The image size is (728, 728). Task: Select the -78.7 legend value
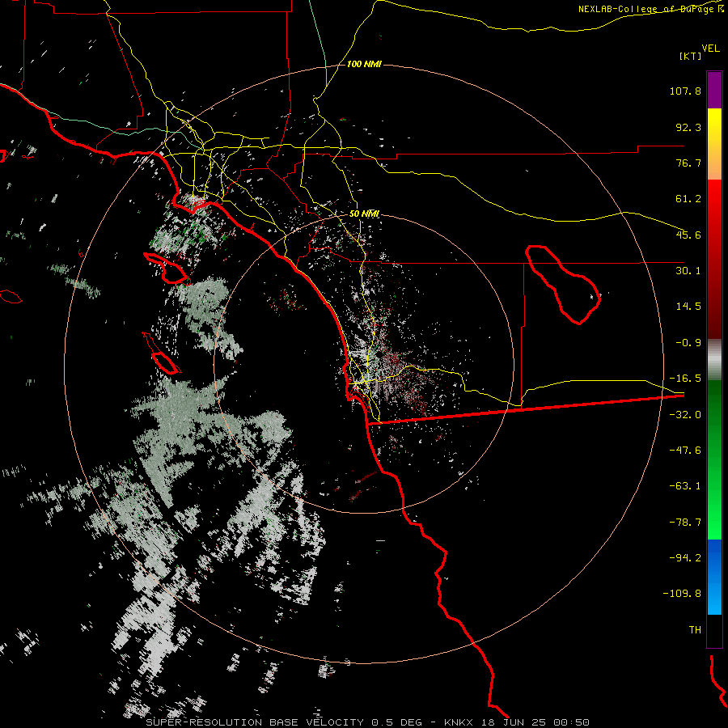click(685, 523)
